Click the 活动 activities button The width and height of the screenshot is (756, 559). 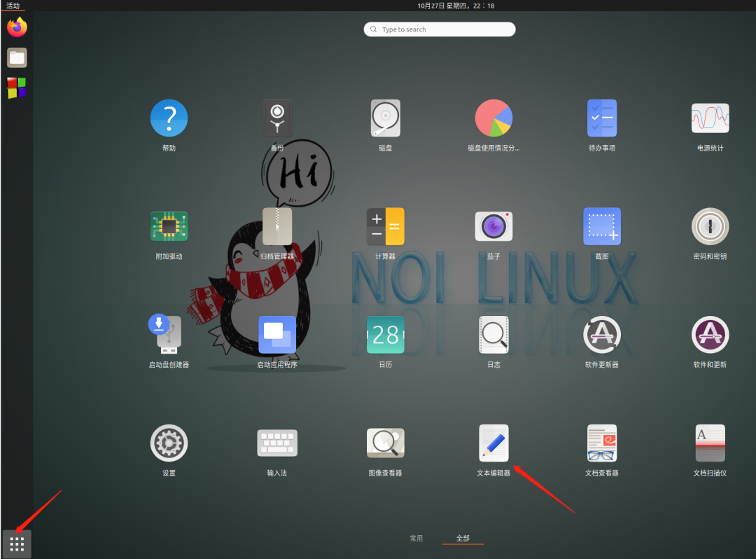tap(13, 6)
